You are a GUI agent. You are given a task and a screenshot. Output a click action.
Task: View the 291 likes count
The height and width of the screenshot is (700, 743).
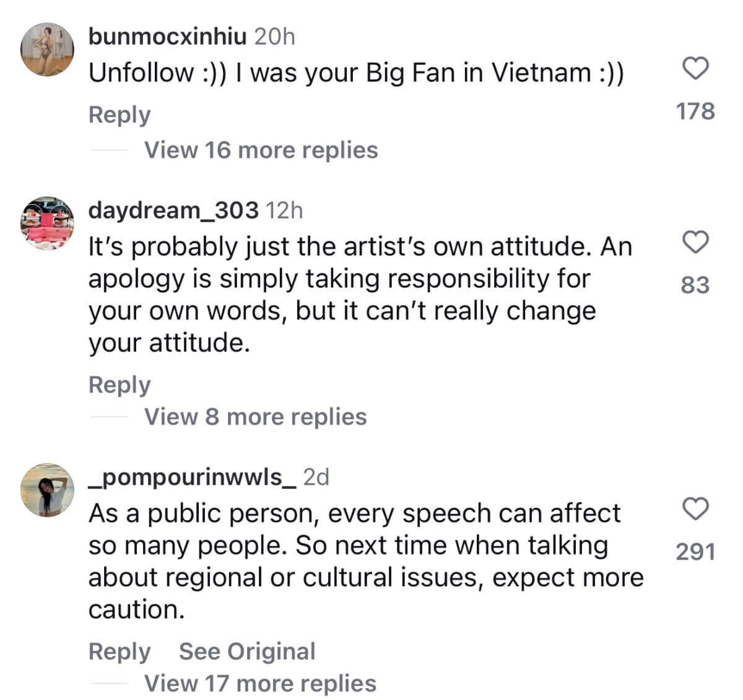coord(695,551)
